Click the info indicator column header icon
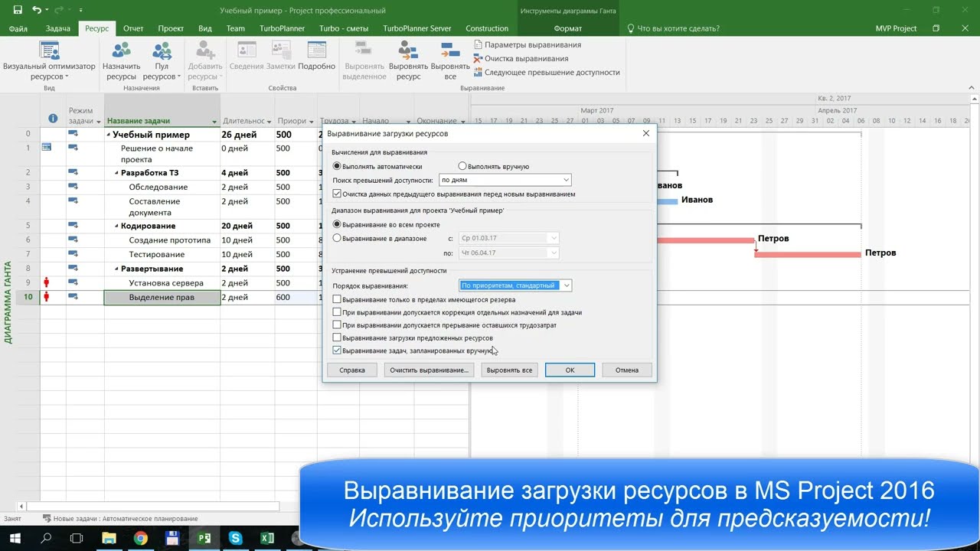Screen dimensions: 980x551 (x=53, y=119)
